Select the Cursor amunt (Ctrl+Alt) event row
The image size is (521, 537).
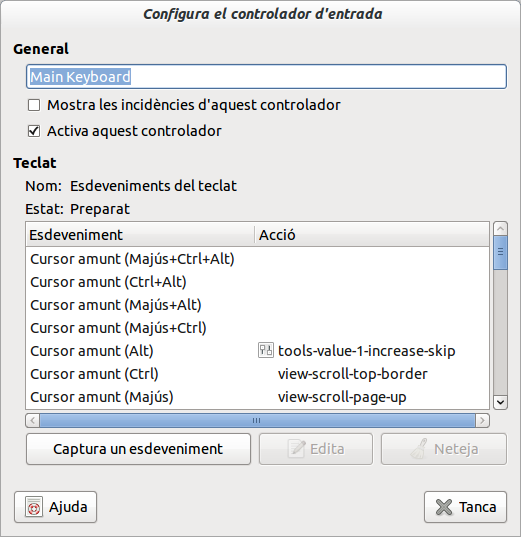coord(257,282)
